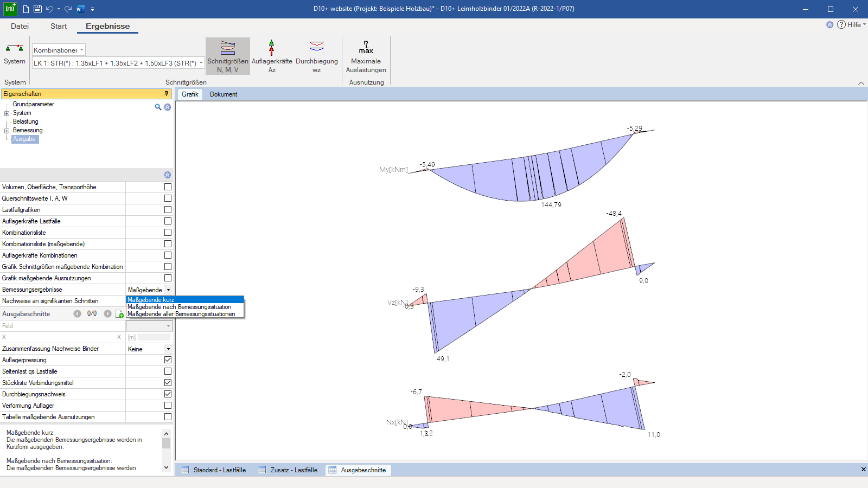Show Auflagerkräfte Az results

(x=272, y=56)
